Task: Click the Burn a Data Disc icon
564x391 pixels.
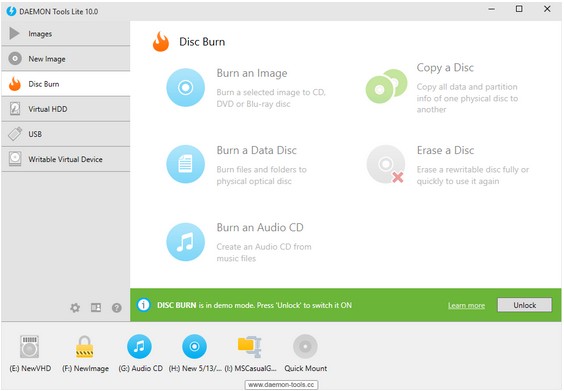Action: [x=185, y=164]
